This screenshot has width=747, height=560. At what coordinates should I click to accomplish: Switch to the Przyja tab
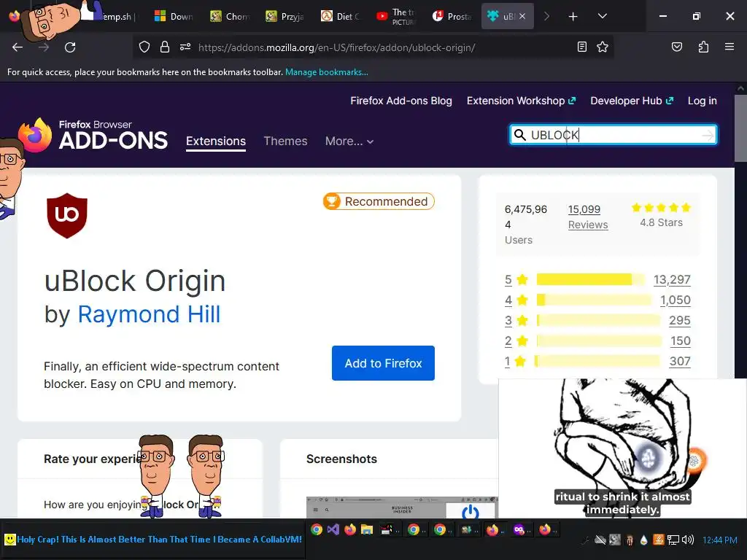(285, 17)
